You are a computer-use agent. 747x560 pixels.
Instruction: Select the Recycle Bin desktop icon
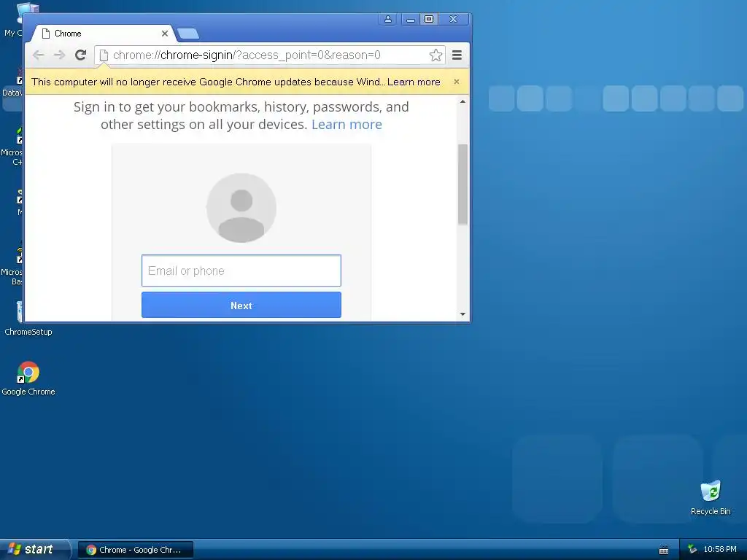click(711, 498)
